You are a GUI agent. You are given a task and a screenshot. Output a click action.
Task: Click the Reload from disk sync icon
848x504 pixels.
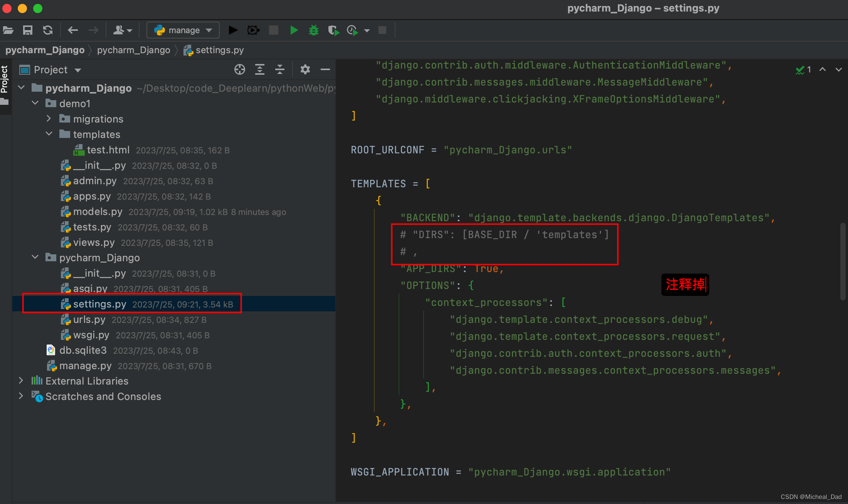tap(48, 30)
